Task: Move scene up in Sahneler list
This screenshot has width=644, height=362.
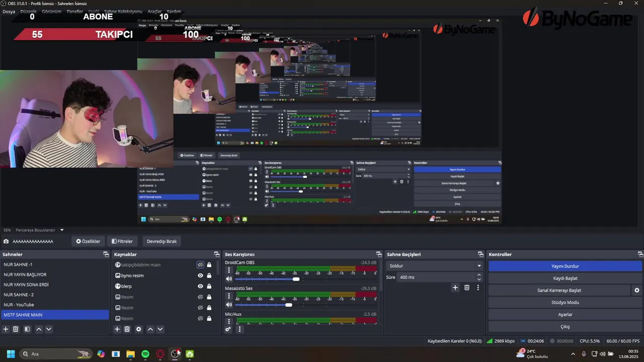Action: [x=39, y=329]
